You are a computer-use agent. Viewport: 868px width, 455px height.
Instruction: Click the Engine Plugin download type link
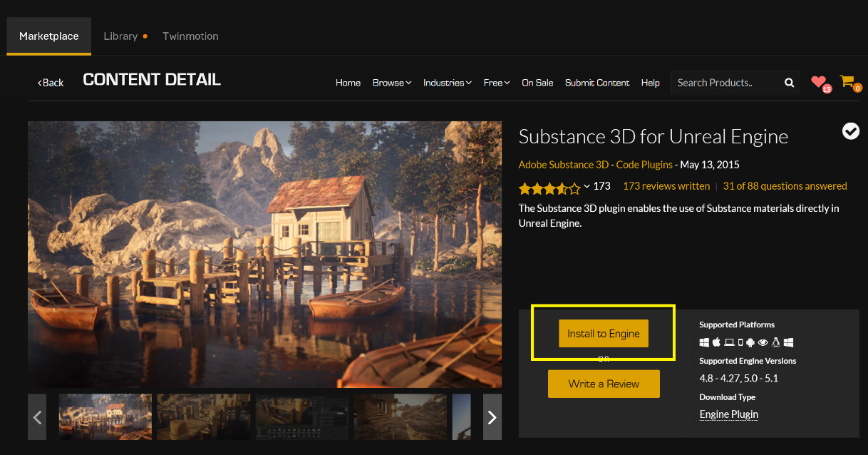[x=729, y=414]
